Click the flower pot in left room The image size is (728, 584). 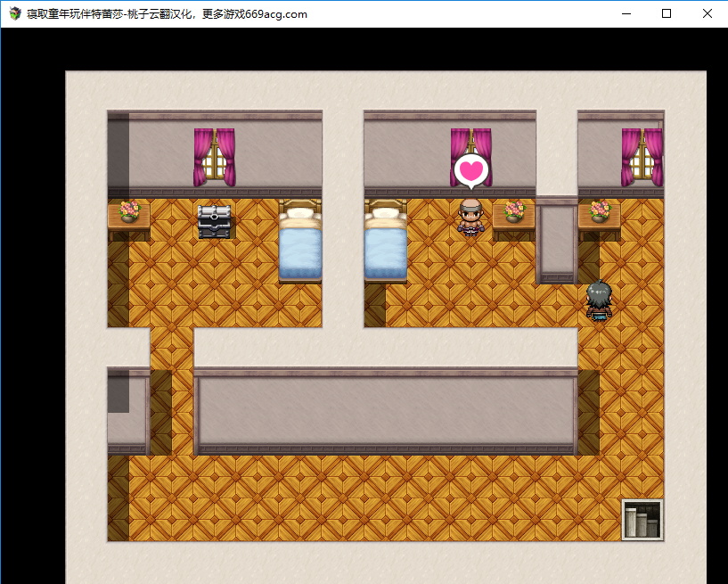click(x=129, y=211)
